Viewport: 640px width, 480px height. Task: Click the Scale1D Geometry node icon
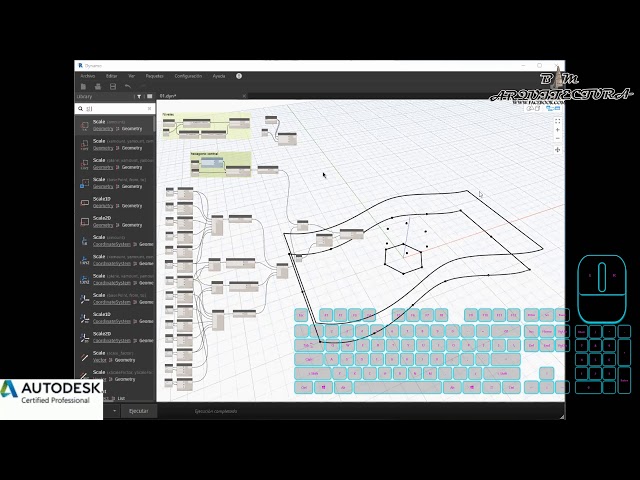84,202
